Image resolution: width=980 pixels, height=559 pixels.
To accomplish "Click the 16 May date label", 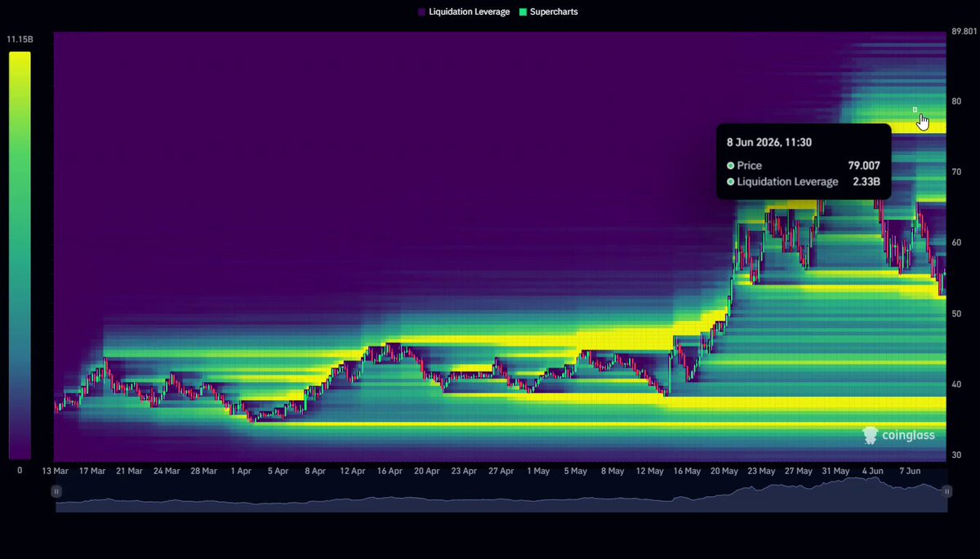I will point(687,471).
